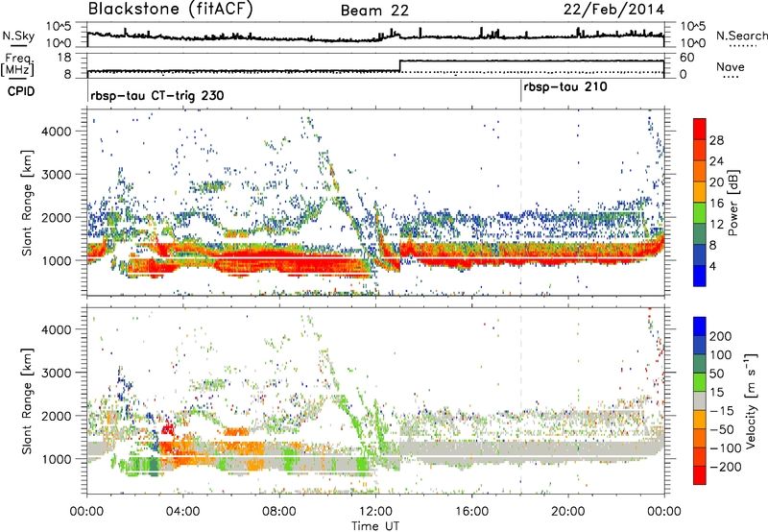Screen dimensions: 768x532
Task: Click the '16:00' time tick label
Action: pyautogui.click(x=471, y=512)
